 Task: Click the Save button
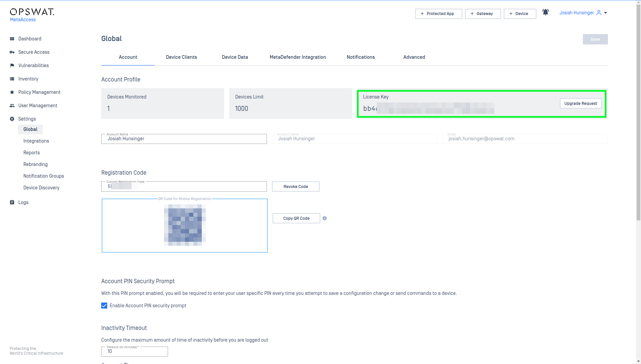(x=595, y=39)
